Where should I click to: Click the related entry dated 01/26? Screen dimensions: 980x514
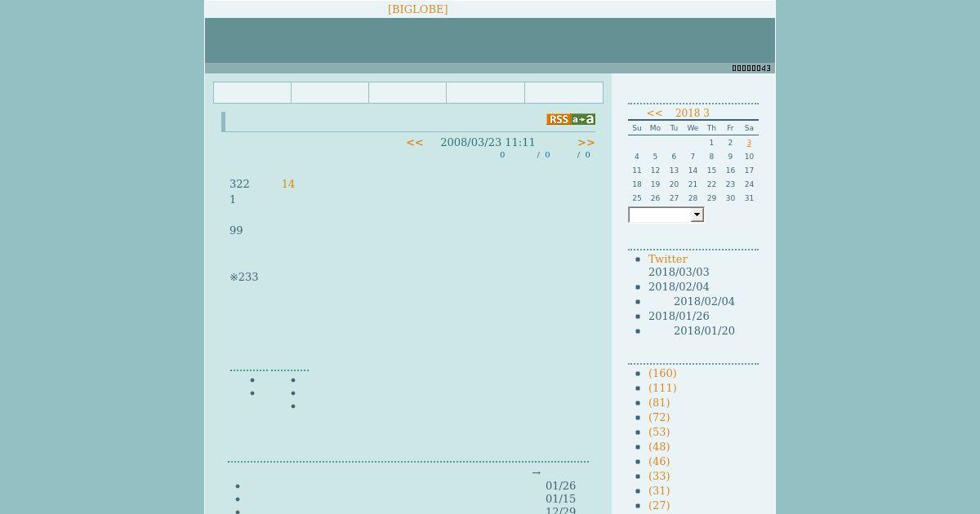click(x=560, y=486)
